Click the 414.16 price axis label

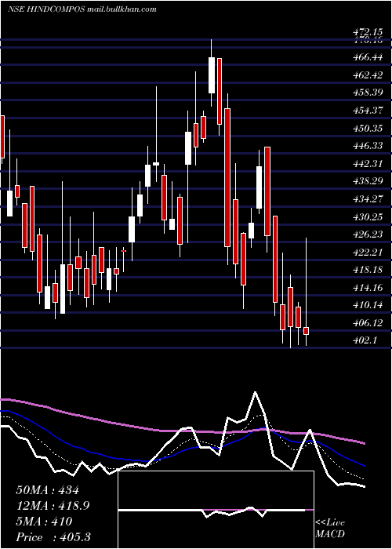coord(368,288)
